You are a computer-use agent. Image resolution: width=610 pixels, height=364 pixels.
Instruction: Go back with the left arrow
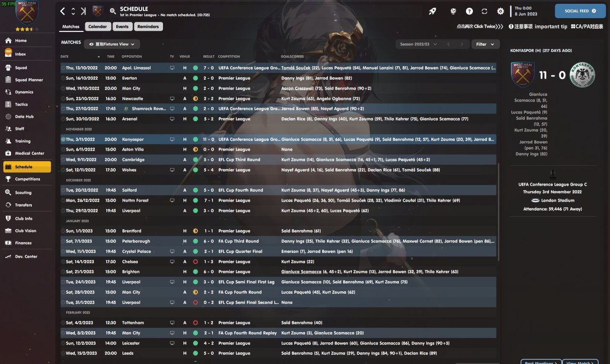point(63,11)
